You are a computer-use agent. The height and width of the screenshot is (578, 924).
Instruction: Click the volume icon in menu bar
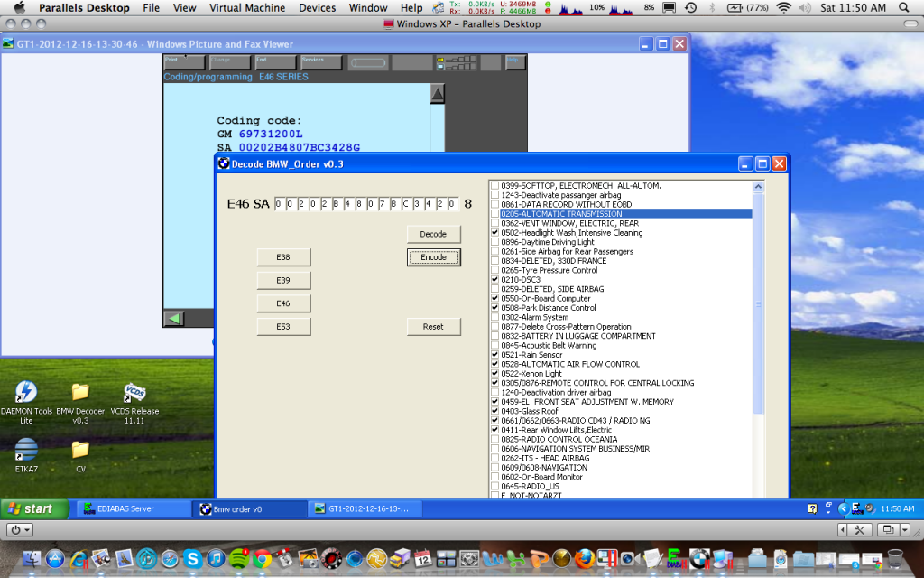tap(804, 7)
